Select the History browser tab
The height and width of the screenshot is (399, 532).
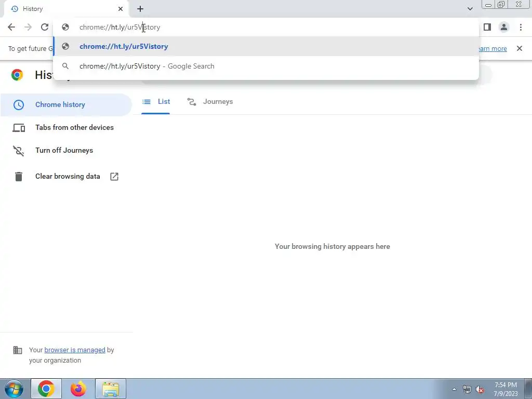tap(66, 9)
